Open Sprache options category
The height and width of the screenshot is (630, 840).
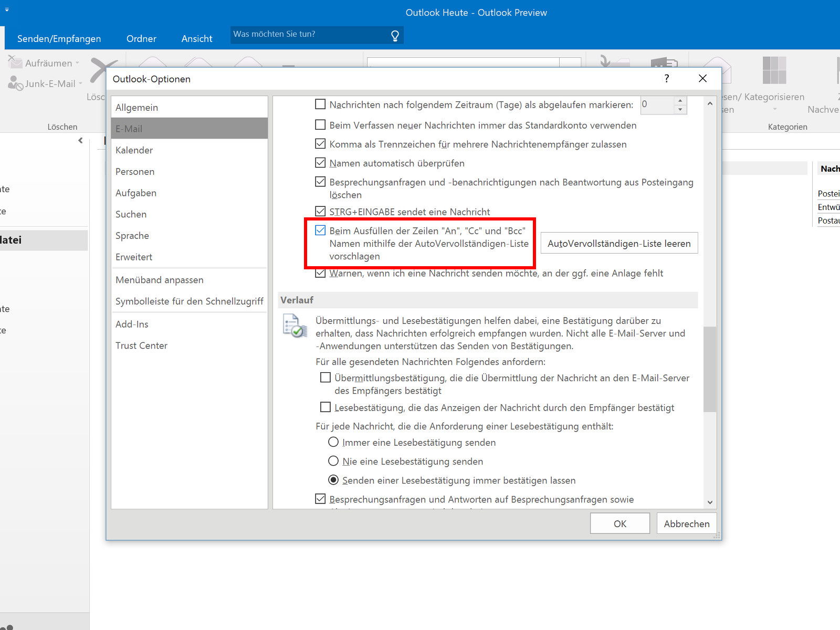(190, 236)
